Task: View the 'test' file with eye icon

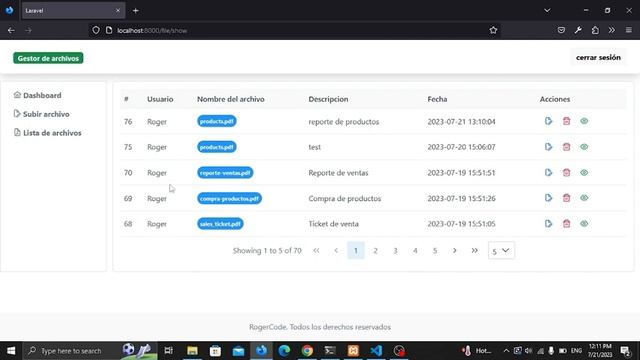Action: pyautogui.click(x=584, y=147)
